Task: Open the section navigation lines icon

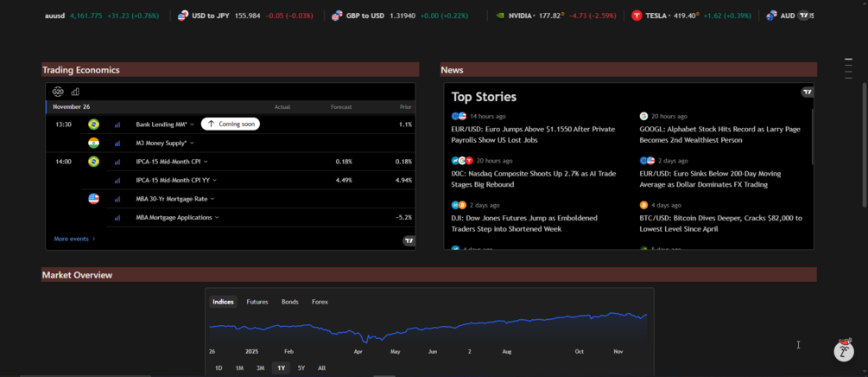Action: pyautogui.click(x=848, y=69)
